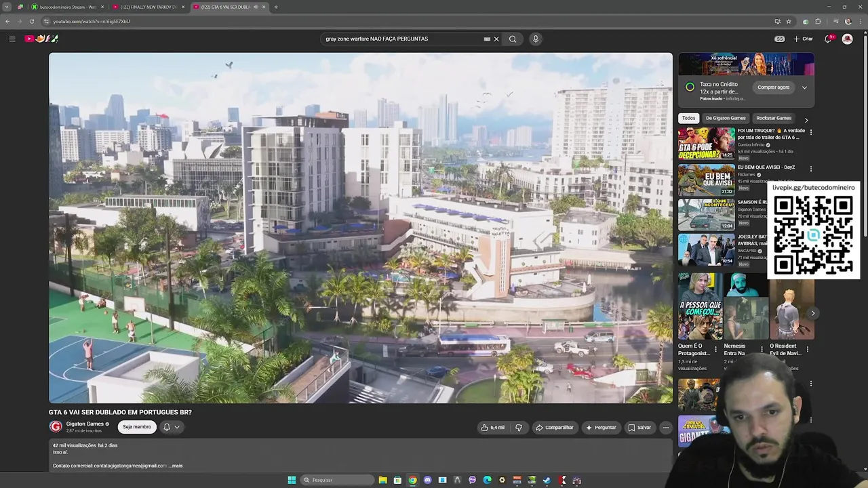Image resolution: width=868 pixels, height=488 pixels.
Task: Select the Todos filter chip
Action: pyautogui.click(x=689, y=118)
